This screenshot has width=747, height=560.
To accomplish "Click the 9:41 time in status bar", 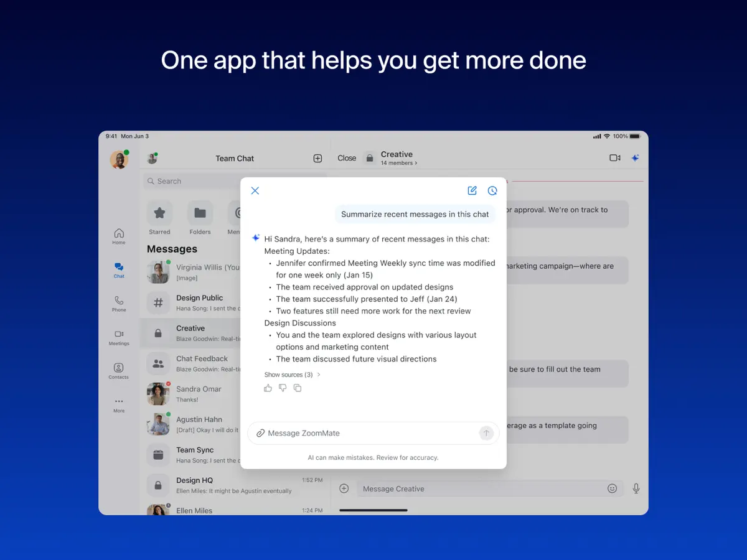I will pyautogui.click(x=111, y=136).
